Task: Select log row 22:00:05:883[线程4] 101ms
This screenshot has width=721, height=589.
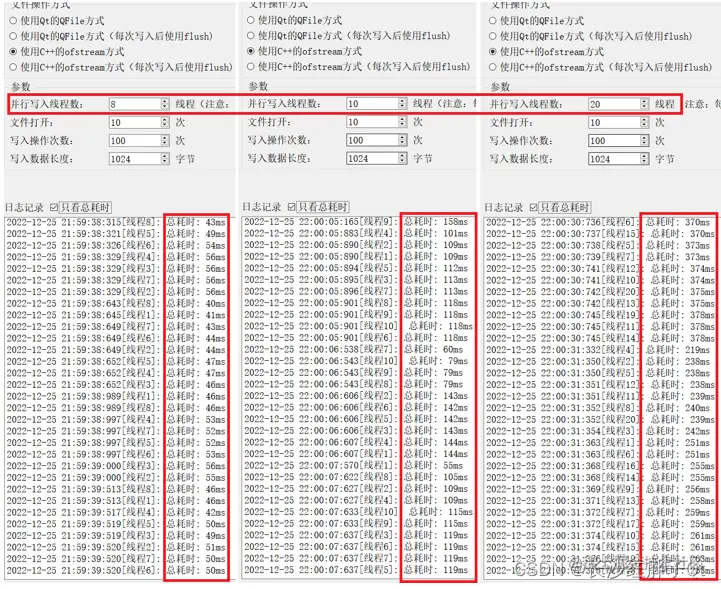Action: 356,233
